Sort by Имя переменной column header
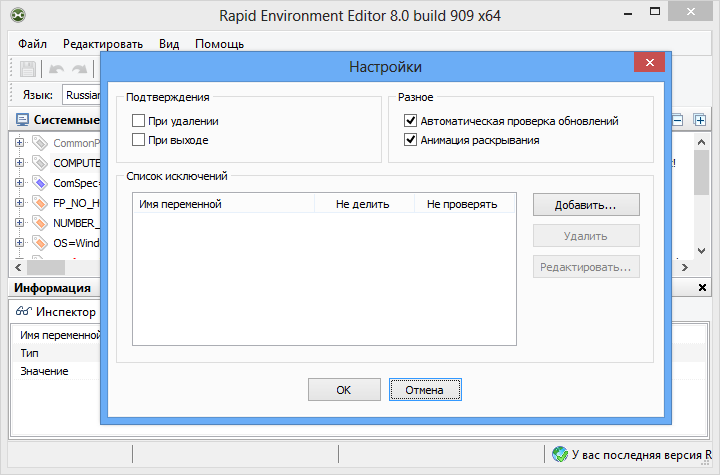The height and width of the screenshot is (475, 720). point(224,204)
